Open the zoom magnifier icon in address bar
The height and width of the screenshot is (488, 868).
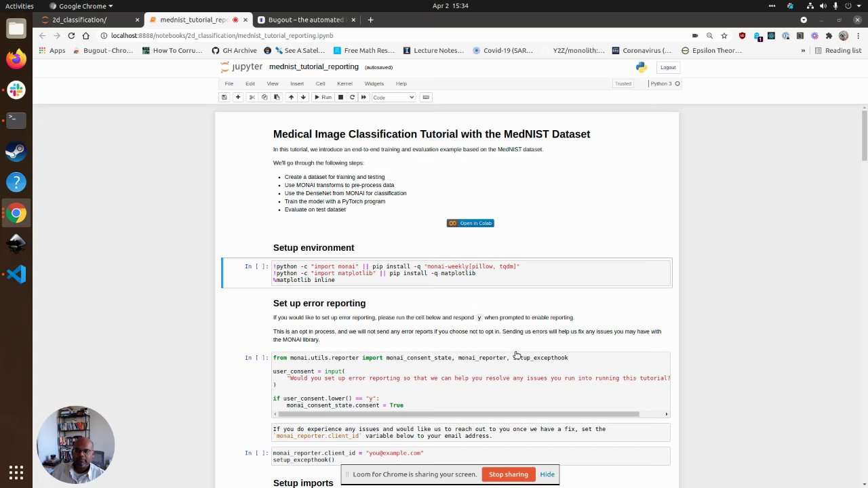click(x=709, y=35)
